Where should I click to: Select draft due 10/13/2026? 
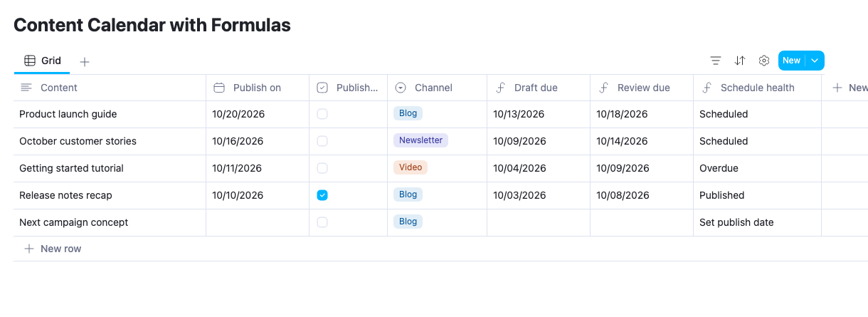pos(539,114)
